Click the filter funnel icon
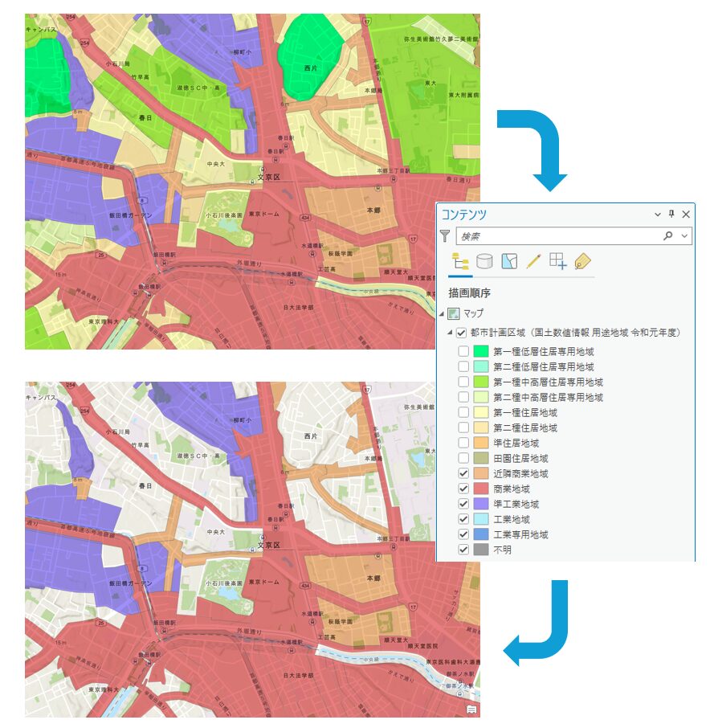This screenshot has width=710, height=728. (446, 236)
